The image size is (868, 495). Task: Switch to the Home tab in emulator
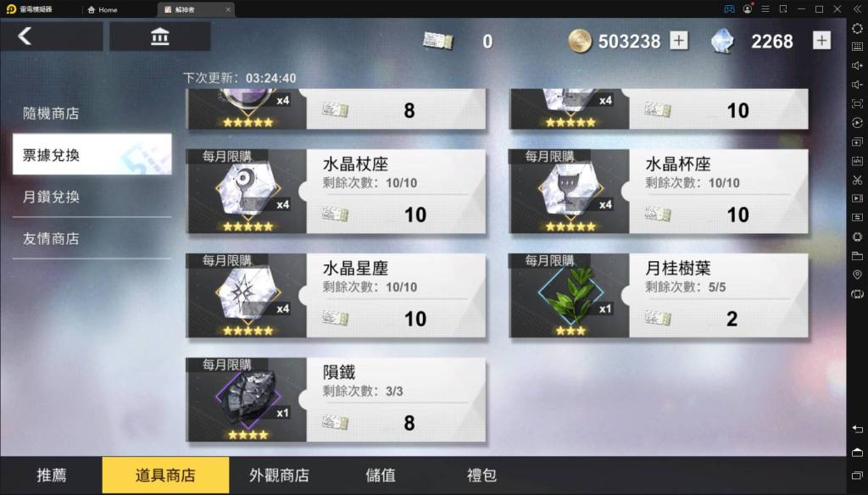click(x=103, y=9)
